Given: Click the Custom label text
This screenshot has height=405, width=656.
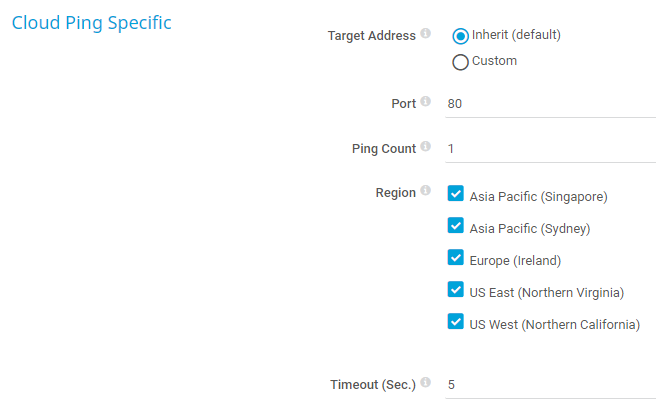Looking at the screenshot, I should (x=494, y=61).
